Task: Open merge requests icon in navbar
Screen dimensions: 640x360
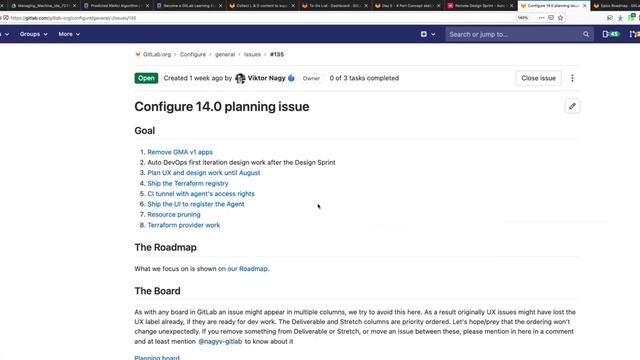Action: coord(633,34)
